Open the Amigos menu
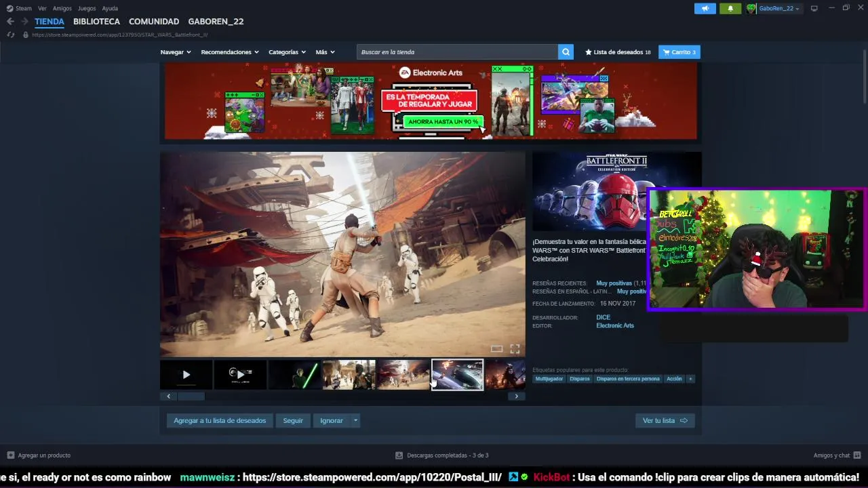 62,8
